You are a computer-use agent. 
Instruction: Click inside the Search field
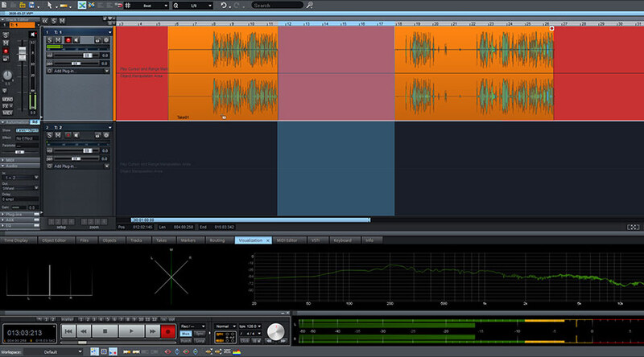(275, 5)
